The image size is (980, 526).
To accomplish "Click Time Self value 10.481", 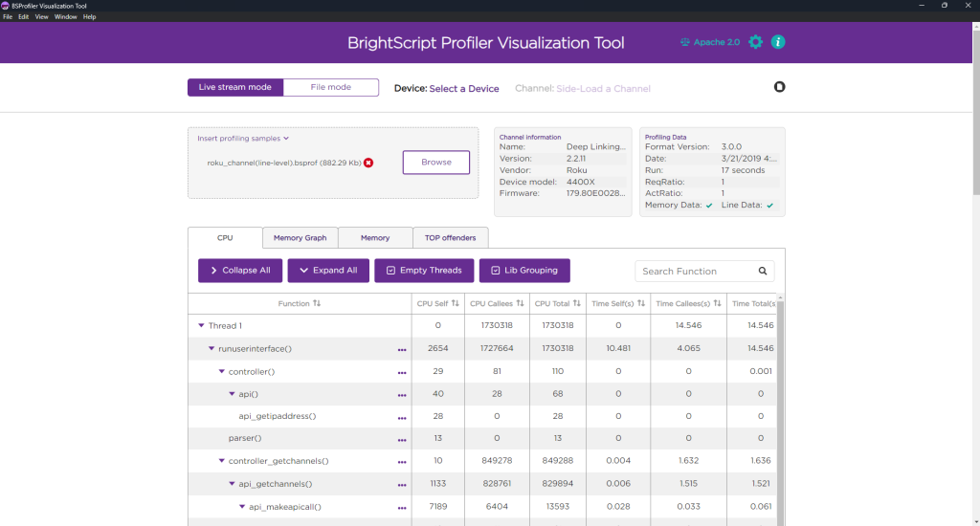I will coord(618,348).
